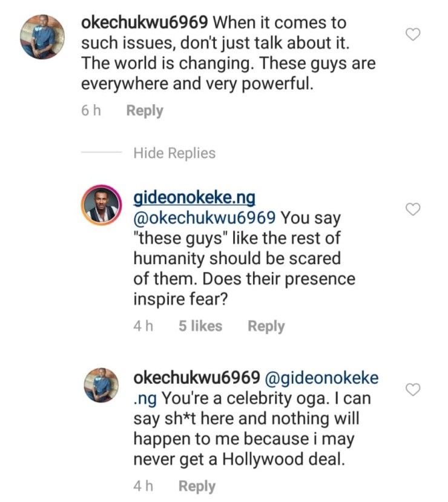Like the reply mentioning a Hollywood deal

coord(412,389)
